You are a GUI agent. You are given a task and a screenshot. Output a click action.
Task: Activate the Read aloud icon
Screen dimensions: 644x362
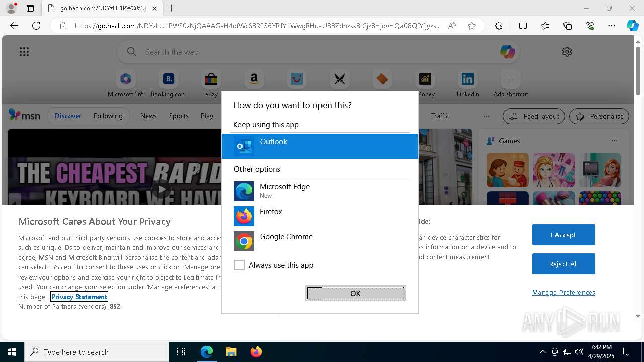pos(452,26)
